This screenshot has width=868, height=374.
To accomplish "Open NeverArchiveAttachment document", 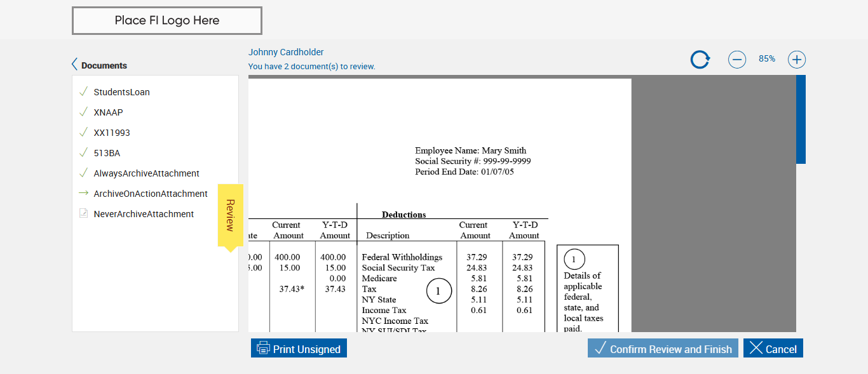I will point(144,214).
